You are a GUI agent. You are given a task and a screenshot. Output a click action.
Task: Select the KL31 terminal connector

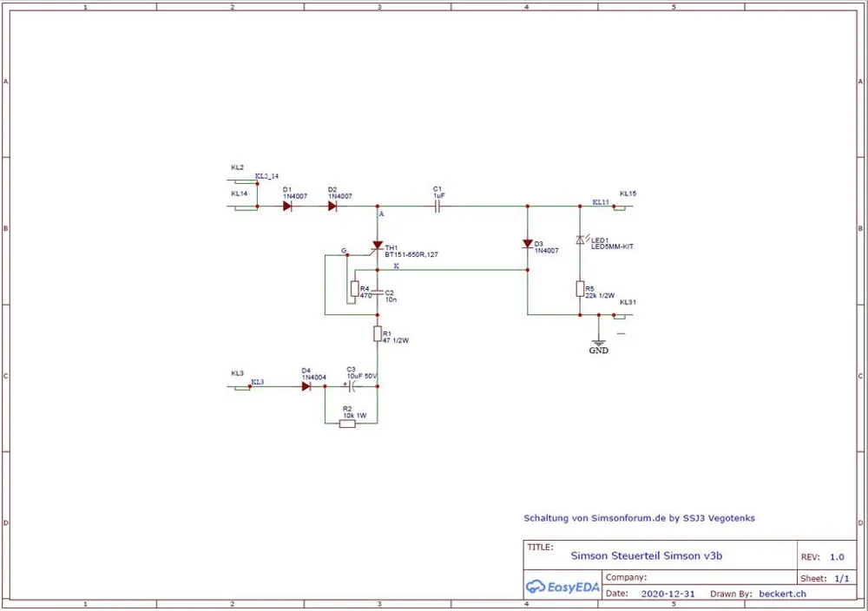point(621,316)
